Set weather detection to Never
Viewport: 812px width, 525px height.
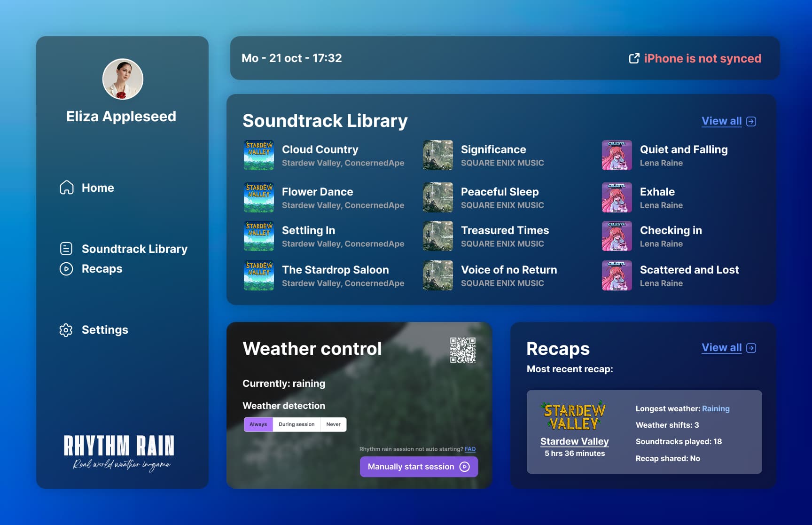click(x=333, y=424)
